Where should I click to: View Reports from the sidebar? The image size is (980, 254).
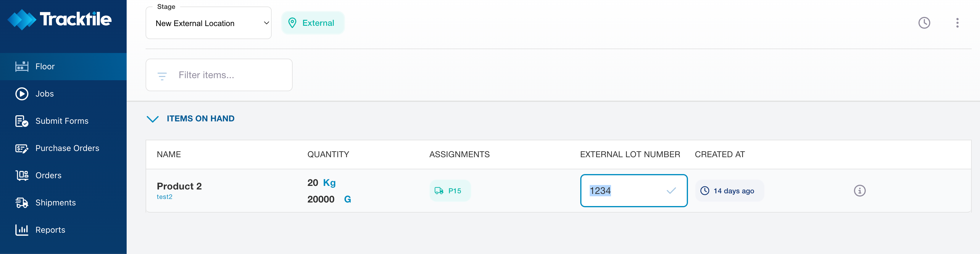click(50, 230)
